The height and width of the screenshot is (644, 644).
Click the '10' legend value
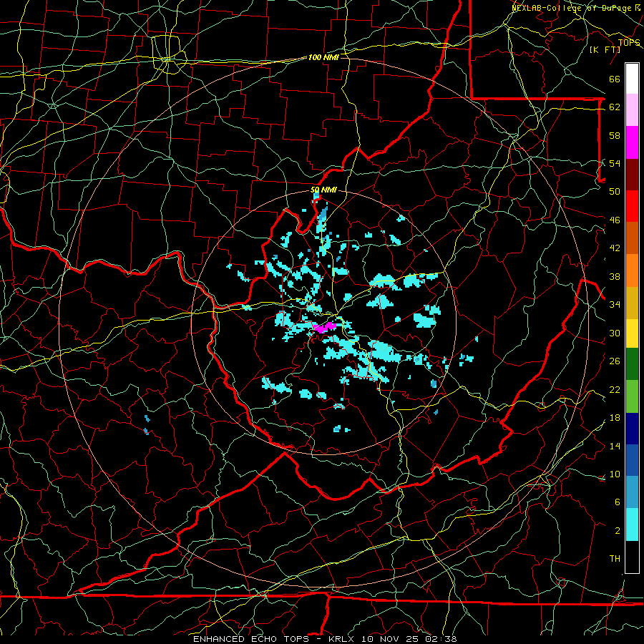pyautogui.click(x=615, y=474)
